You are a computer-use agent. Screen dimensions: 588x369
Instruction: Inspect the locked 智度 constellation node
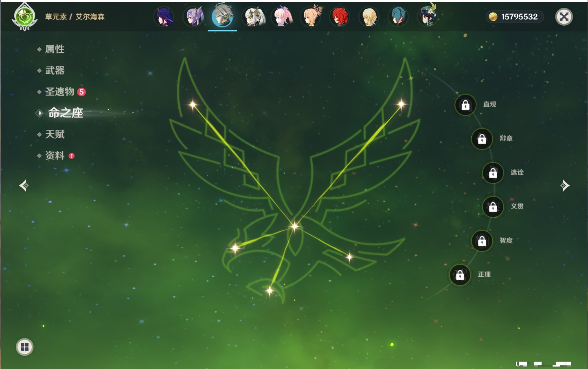pyautogui.click(x=482, y=241)
